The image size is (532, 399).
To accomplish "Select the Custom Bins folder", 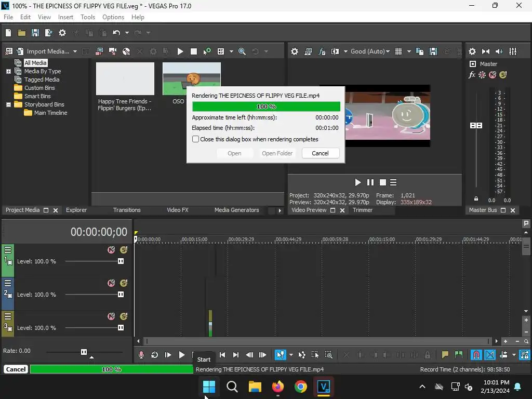I will click(x=39, y=88).
